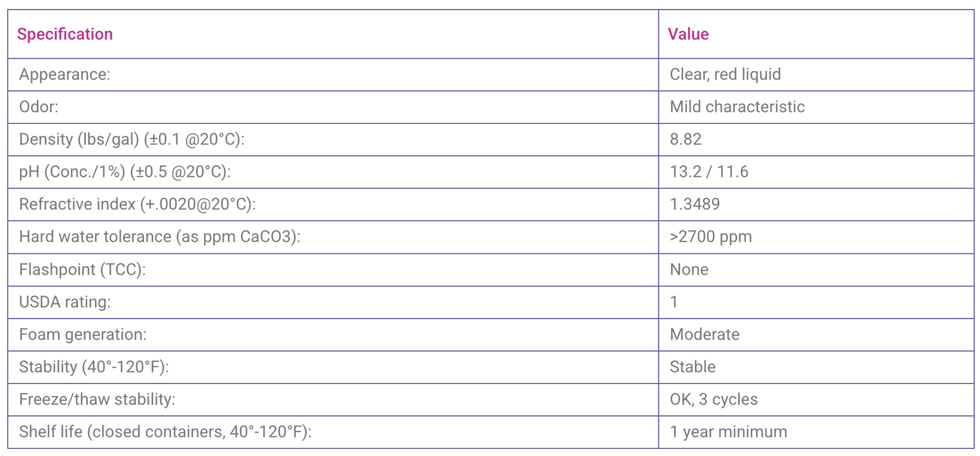Select the pH (Conc./1%) label
The image size is (980, 456).
coord(125,172)
